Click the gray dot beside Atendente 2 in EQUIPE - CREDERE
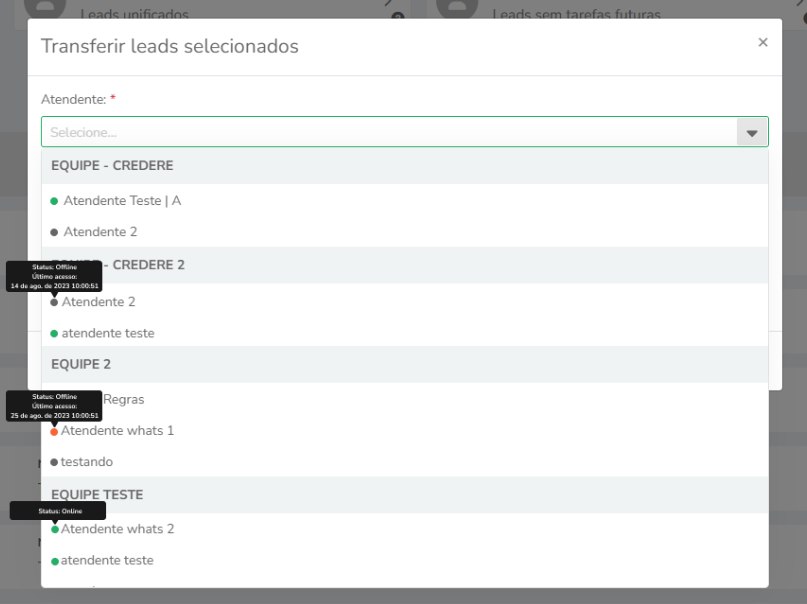The width and height of the screenshot is (807, 604). click(x=54, y=233)
